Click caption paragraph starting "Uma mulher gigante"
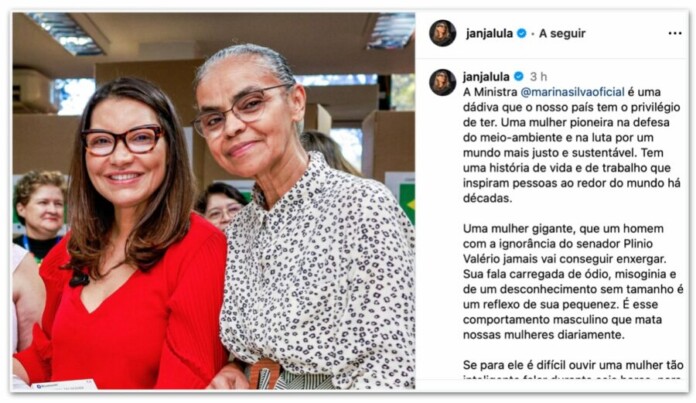The image size is (696, 403). point(573,281)
